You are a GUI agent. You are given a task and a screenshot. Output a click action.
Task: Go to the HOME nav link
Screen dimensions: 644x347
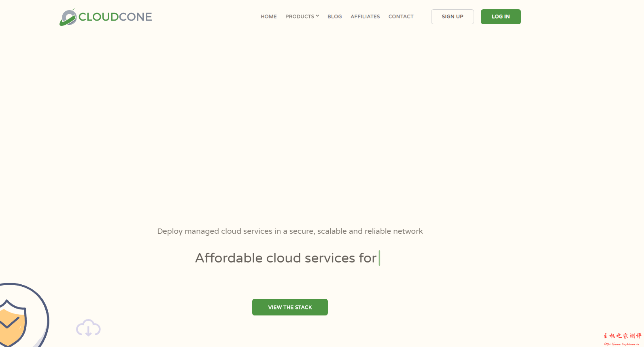pos(268,17)
